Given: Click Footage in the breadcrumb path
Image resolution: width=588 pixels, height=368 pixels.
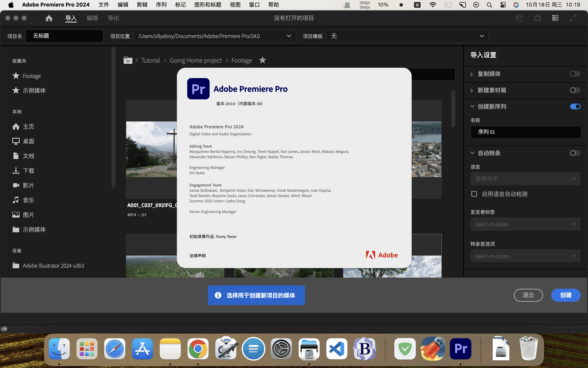Looking at the screenshot, I should pos(242,60).
